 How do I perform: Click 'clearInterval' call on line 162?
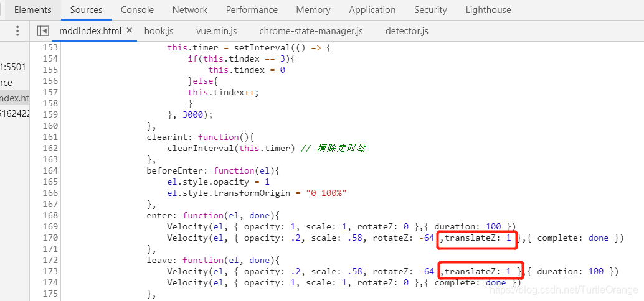[x=201, y=149]
